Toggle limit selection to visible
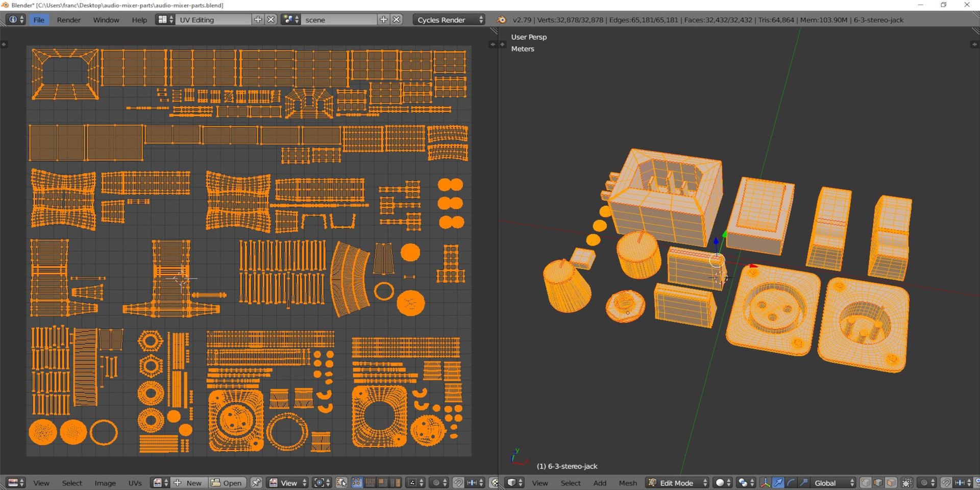 click(x=907, y=482)
